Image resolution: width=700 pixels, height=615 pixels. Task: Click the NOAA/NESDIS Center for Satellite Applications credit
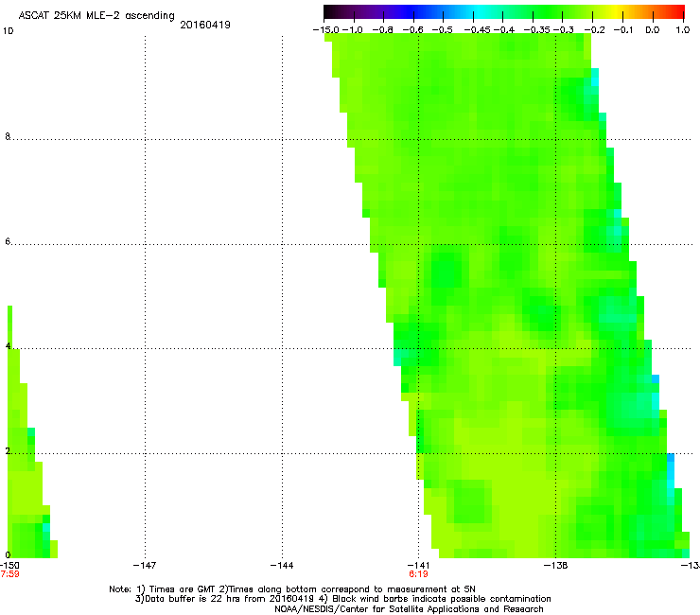(409, 609)
